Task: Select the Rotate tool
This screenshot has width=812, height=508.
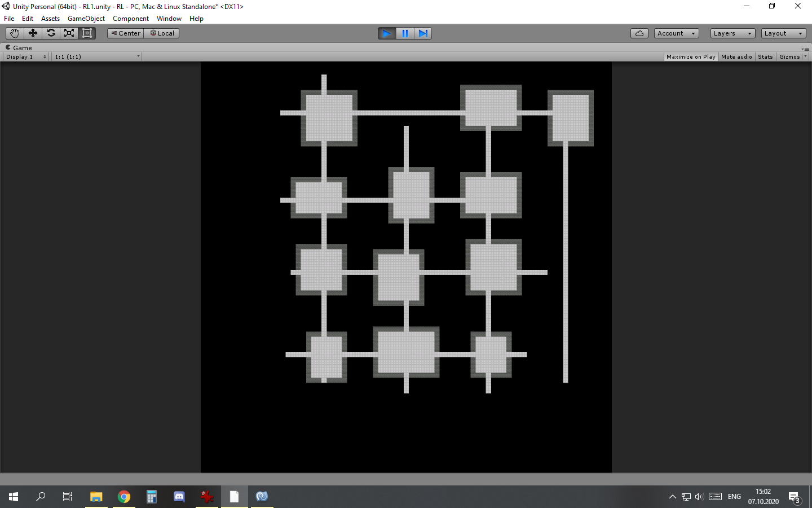Action: 51,33
